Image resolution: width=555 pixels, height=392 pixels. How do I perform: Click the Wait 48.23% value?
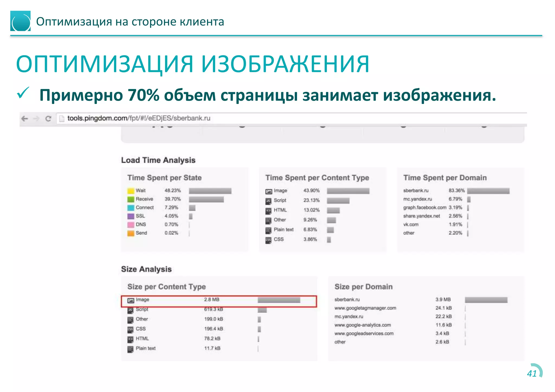click(173, 191)
